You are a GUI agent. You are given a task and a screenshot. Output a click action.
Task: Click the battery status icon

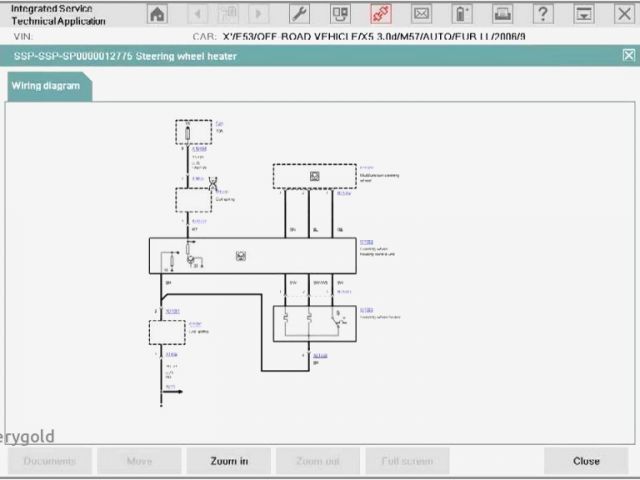click(461, 14)
